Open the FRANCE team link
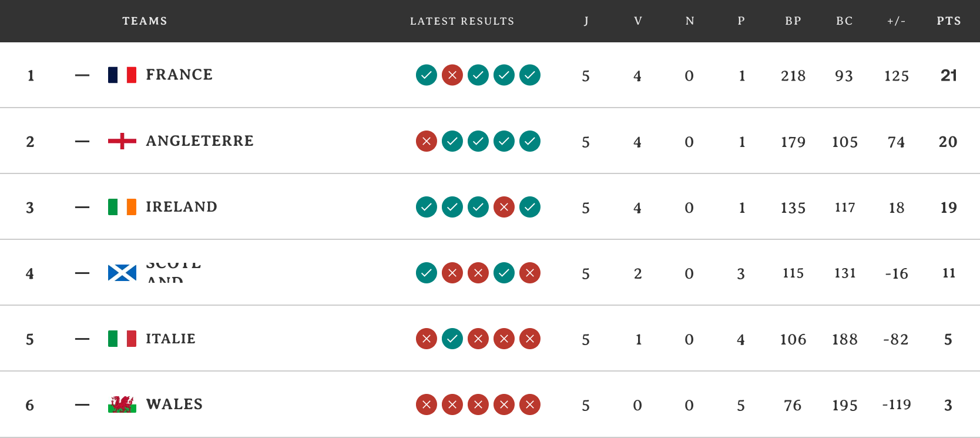This screenshot has width=980, height=438. [x=179, y=75]
